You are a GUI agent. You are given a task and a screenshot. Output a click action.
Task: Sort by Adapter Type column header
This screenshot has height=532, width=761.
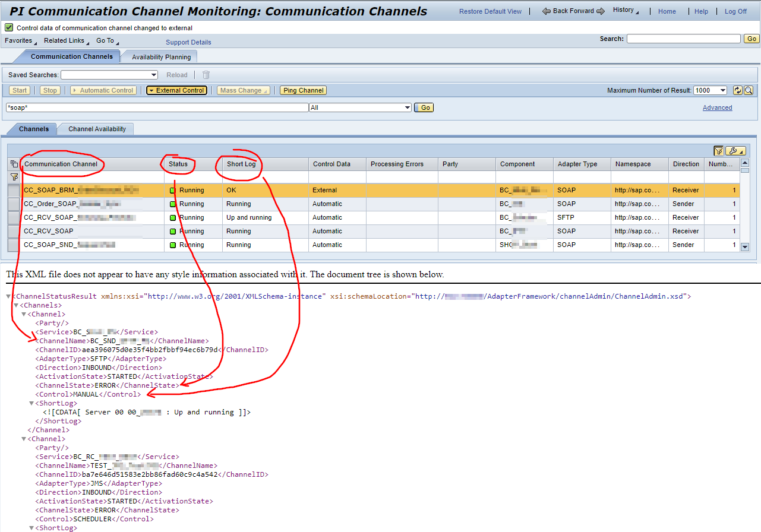point(582,164)
